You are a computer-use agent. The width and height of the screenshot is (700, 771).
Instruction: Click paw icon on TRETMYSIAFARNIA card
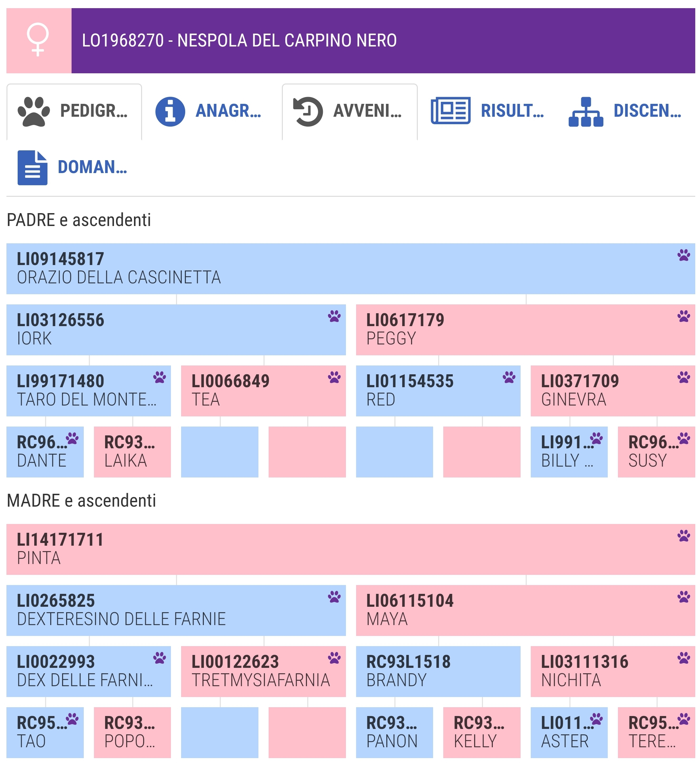[x=334, y=658]
